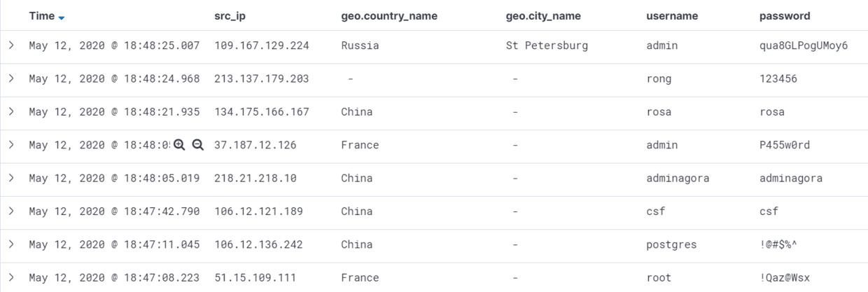Image resolution: width=868 pixels, height=292 pixels.
Task: Click the Russia country cell
Action: click(360, 46)
